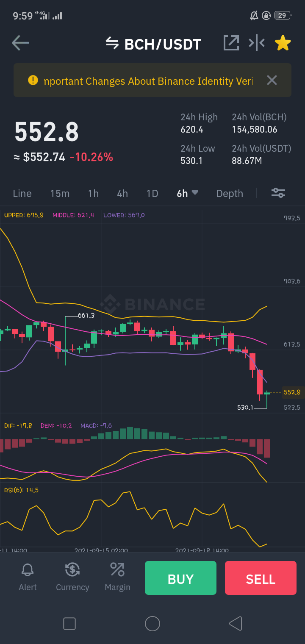Tap the collapse chart compare icon
Image resolution: width=305 pixels, height=644 pixels.
pos(257,43)
